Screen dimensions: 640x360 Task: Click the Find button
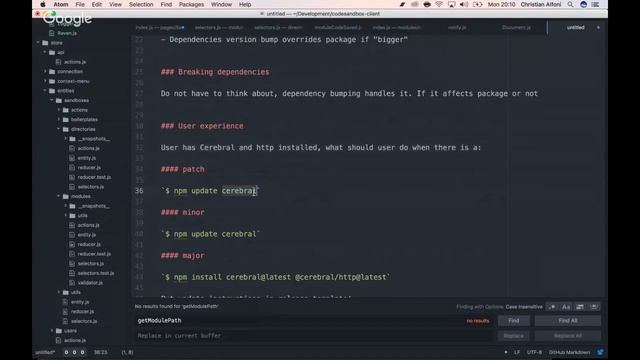(x=513, y=321)
